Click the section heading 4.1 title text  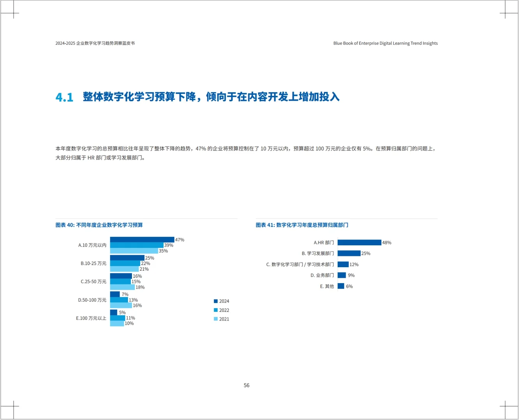210,98
